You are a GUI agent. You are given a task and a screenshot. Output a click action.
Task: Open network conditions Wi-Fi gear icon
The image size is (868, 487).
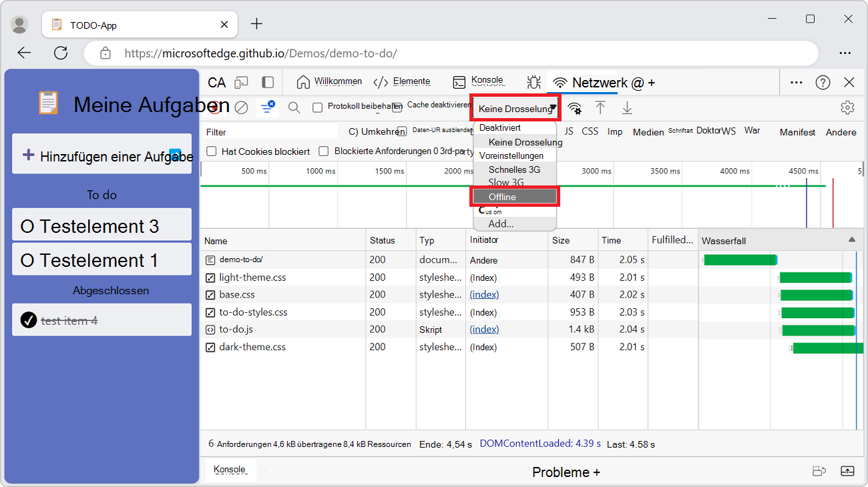coord(574,108)
